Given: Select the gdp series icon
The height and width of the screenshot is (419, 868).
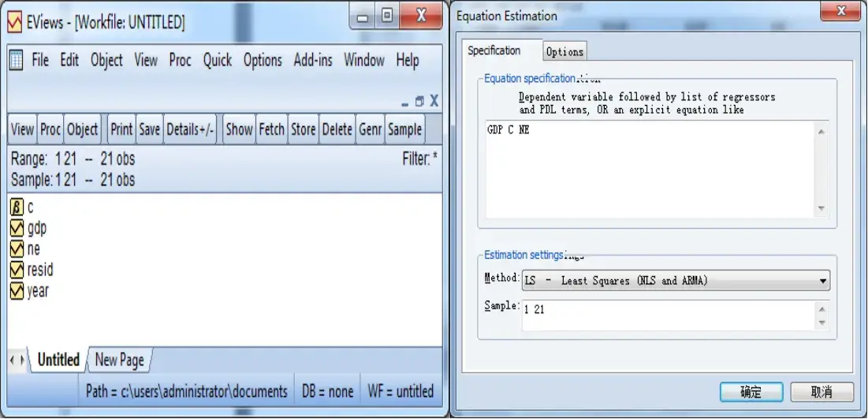Looking at the screenshot, I should tap(17, 228).
